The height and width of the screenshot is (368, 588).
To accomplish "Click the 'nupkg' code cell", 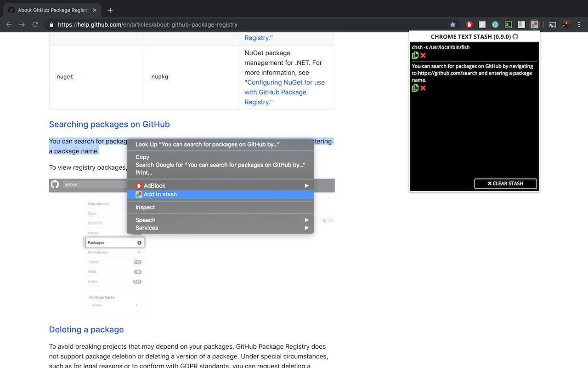I will 160,77.
